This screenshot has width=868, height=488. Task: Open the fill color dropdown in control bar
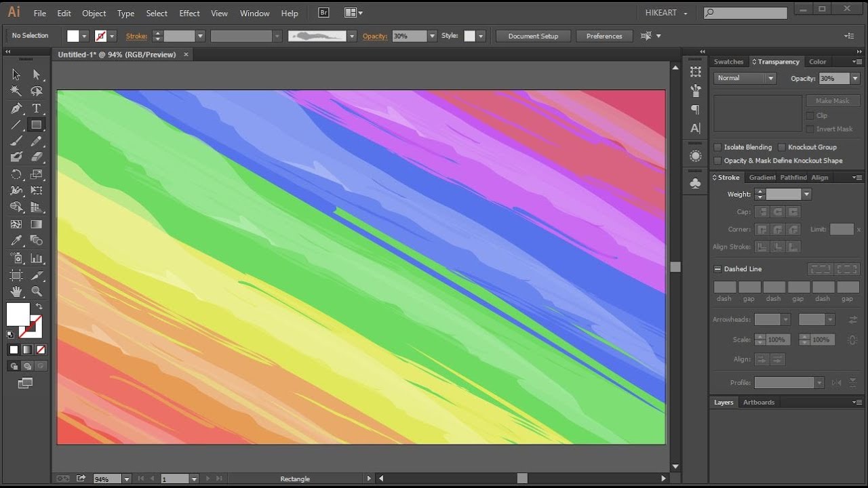tap(84, 36)
